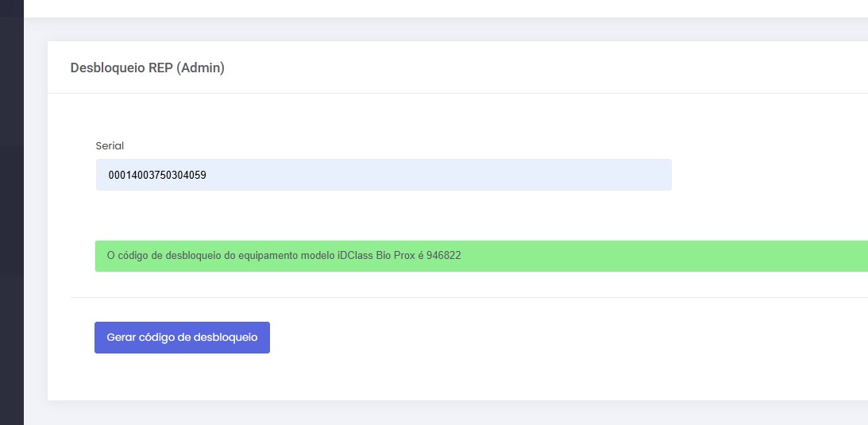Click the word "REP" in the card heading

(x=160, y=68)
